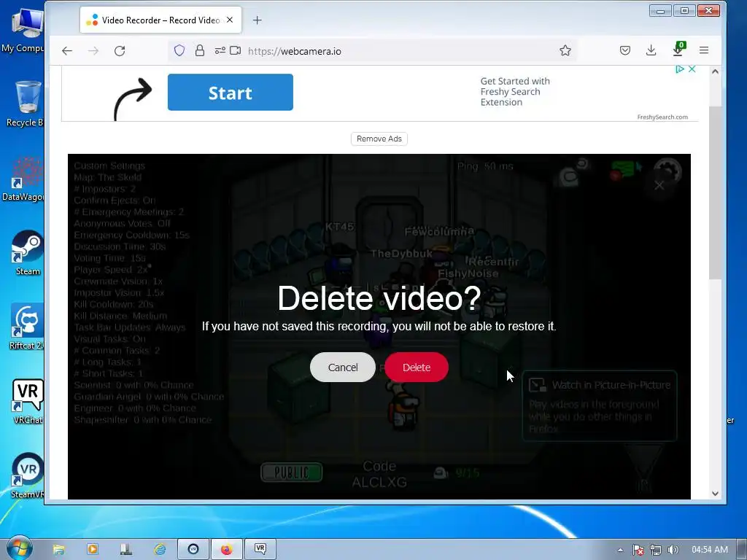Open the AdChoices info icon
This screenshot has width=747, height=560.
coord(680,69)
